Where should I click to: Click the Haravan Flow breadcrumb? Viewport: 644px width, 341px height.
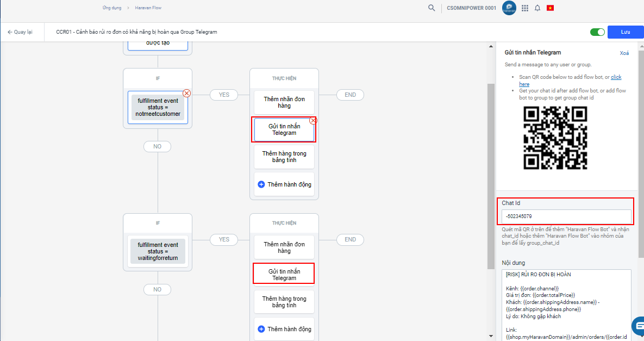click(148, 8)
